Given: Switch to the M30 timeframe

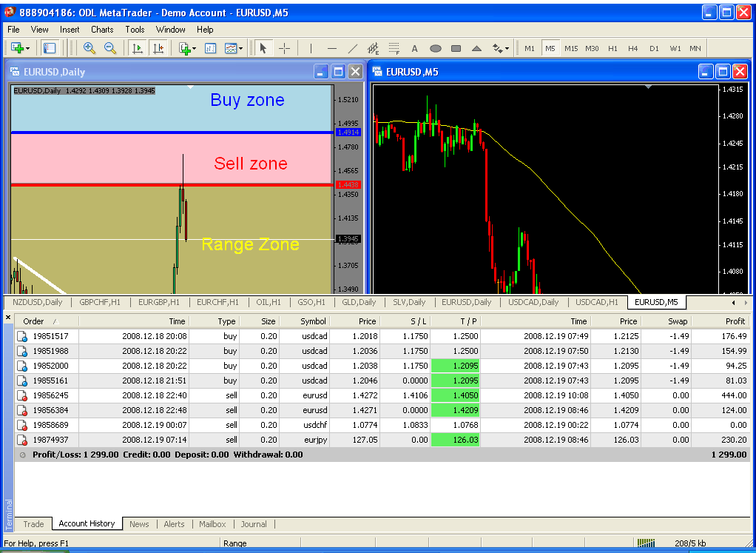Looking at the screenshot, I should 592,48.
